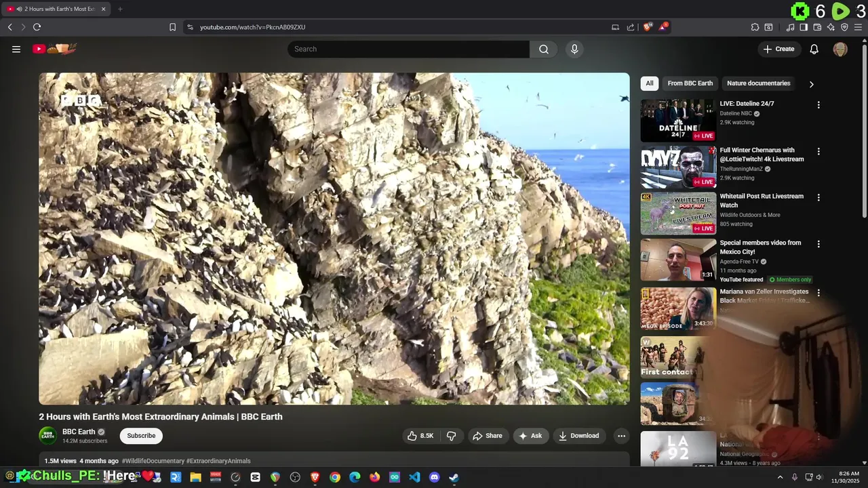Select the All filter chip

pos(650,83)
